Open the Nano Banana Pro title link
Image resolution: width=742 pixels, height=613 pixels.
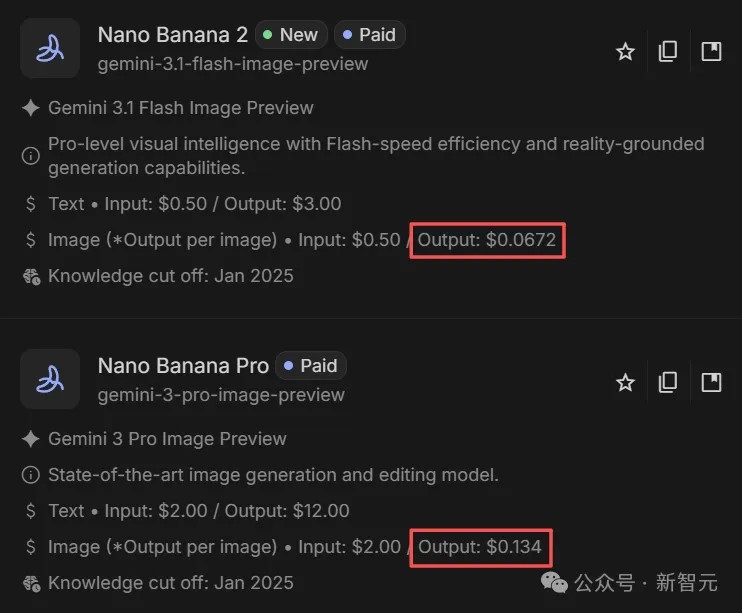[x=183, y=366]
